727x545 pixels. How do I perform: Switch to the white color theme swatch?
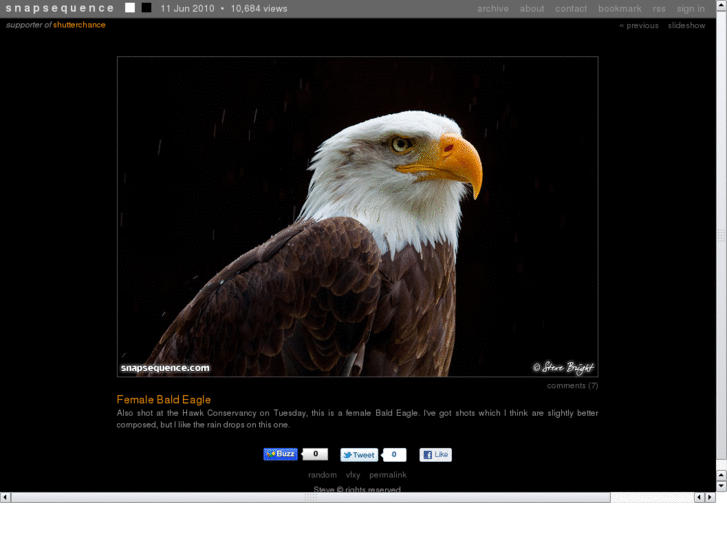tap(130, 8)
